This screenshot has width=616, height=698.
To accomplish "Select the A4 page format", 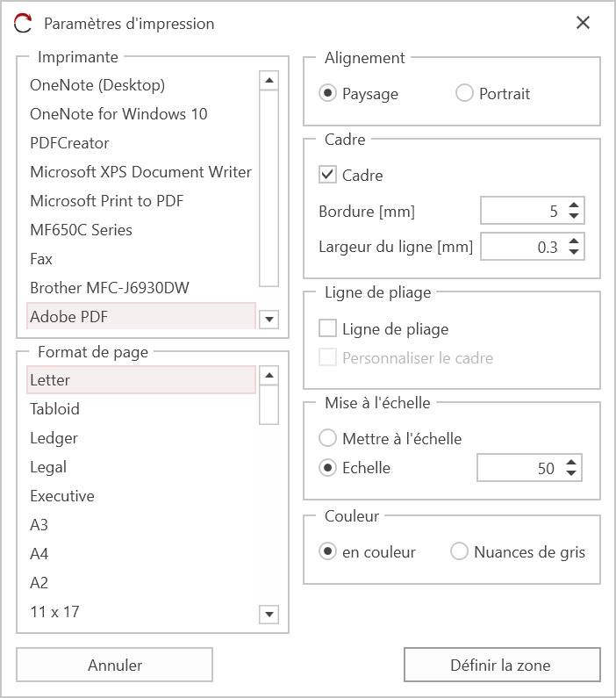I will coord(39,554).
